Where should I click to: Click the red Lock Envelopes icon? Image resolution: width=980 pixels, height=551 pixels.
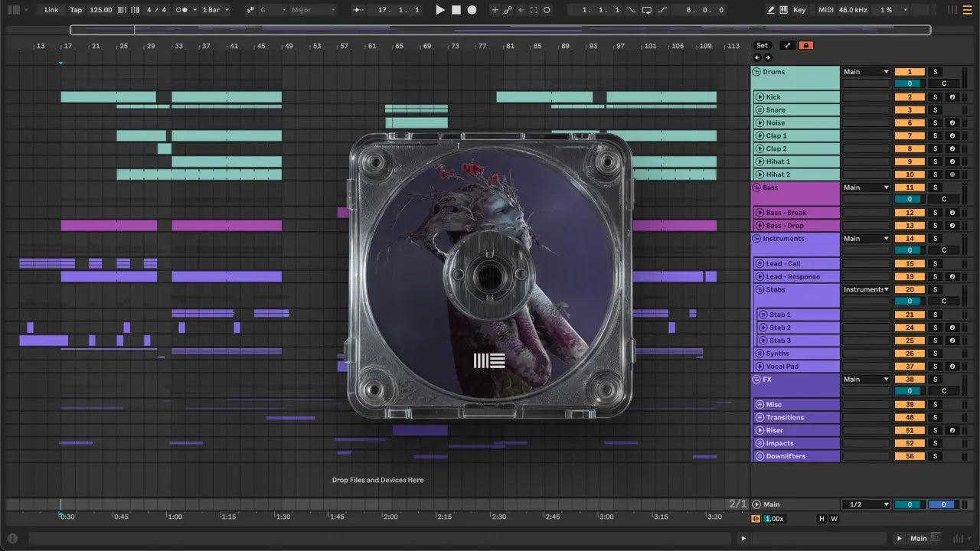(805, 45)
